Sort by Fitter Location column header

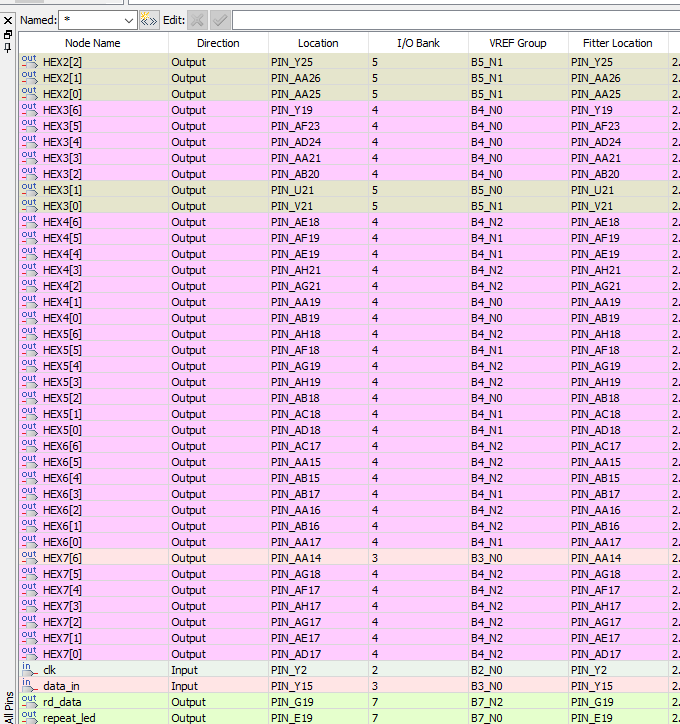point(618,43)
